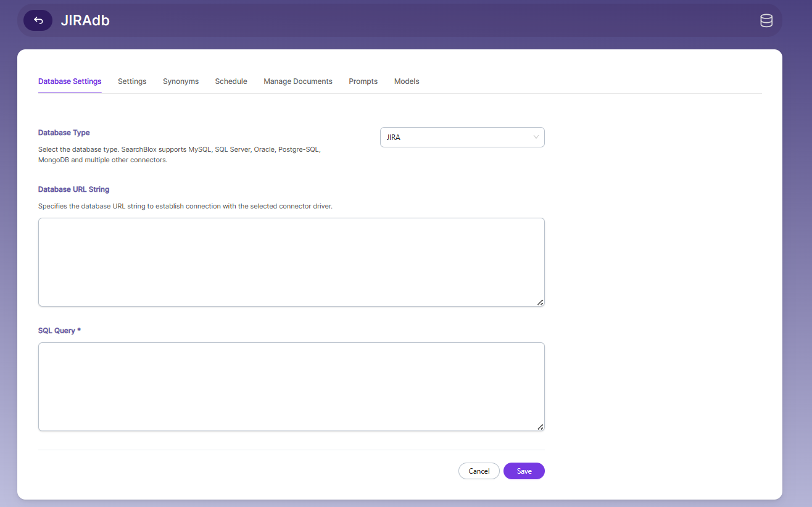This screenshot has width=812, height=507.
Task: Switch to the Database Settings tab
Action: [x=70, y=81]
